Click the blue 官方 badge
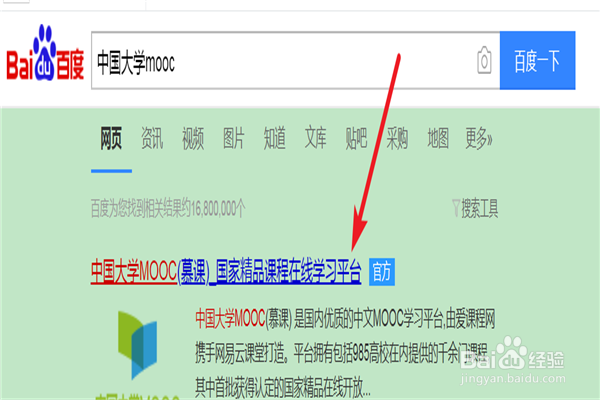The height and width of the screenshot is (400, 600). pos(382,272)
